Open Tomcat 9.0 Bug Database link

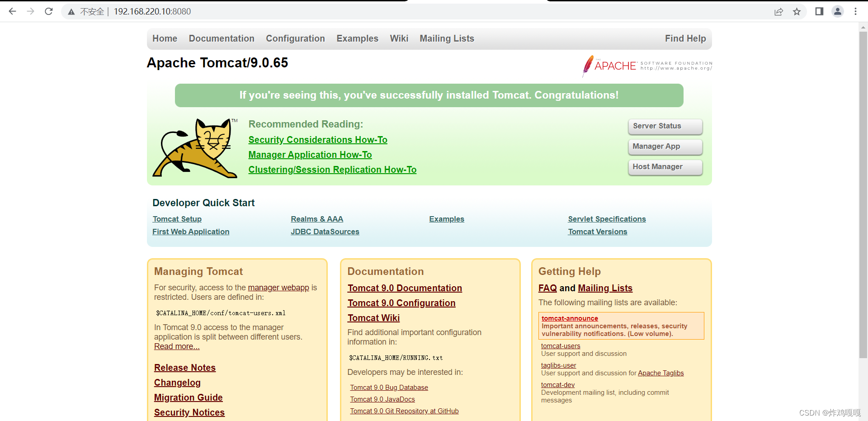coord(389,388)
